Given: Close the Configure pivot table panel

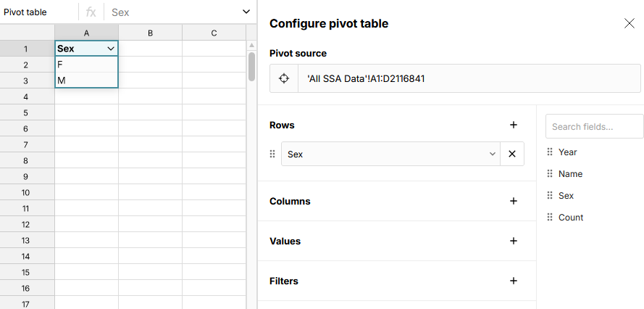Looking at the screenshot, I should point(629,23).
